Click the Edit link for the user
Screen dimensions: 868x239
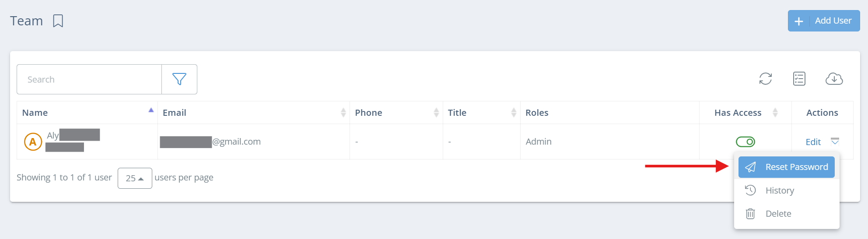click(x=813, y=142)
